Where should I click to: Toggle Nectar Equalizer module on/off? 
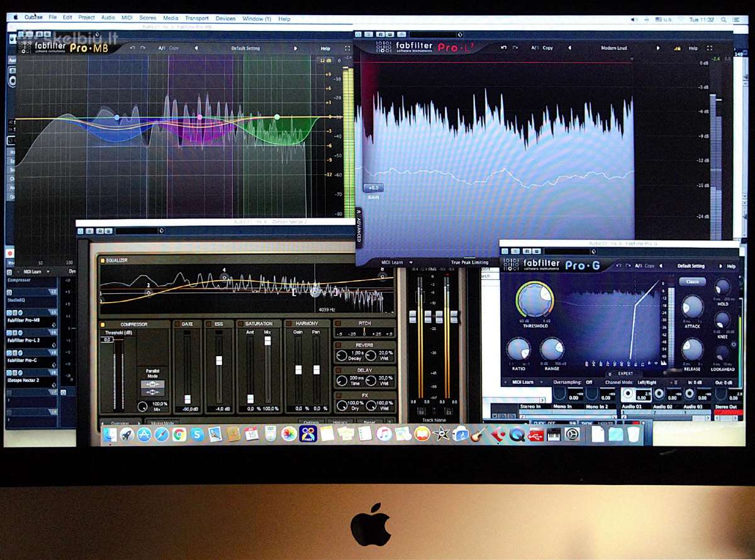pyautogui.click(x=103, y=260)
